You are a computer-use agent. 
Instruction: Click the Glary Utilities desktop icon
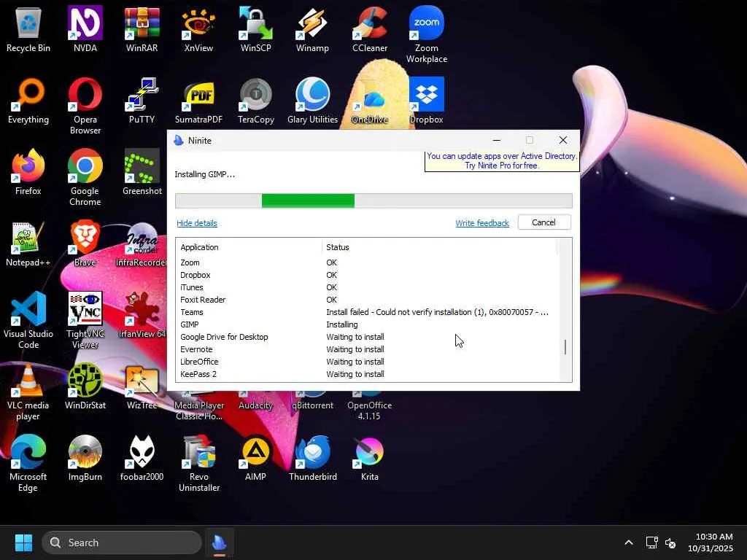(312, 101)
